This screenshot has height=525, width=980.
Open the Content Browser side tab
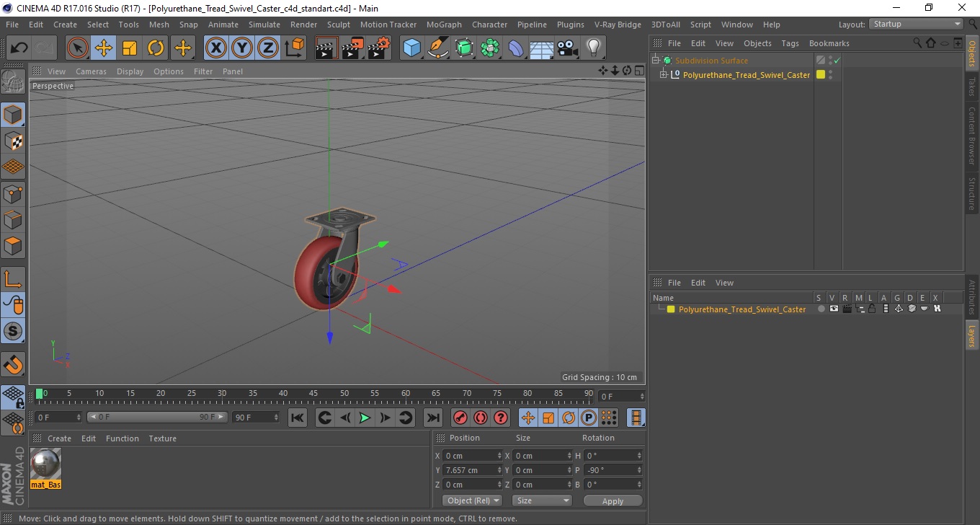pos(972,136)
